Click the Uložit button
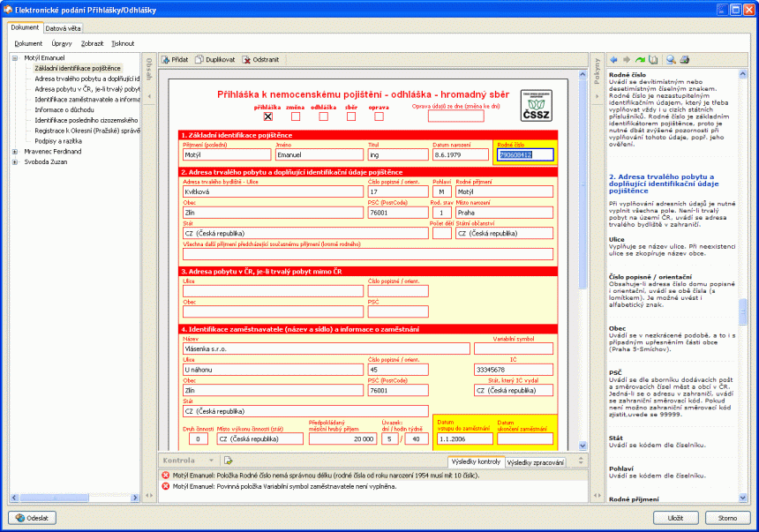This screenshot has height=532, width=759. [x=675, y=518]
